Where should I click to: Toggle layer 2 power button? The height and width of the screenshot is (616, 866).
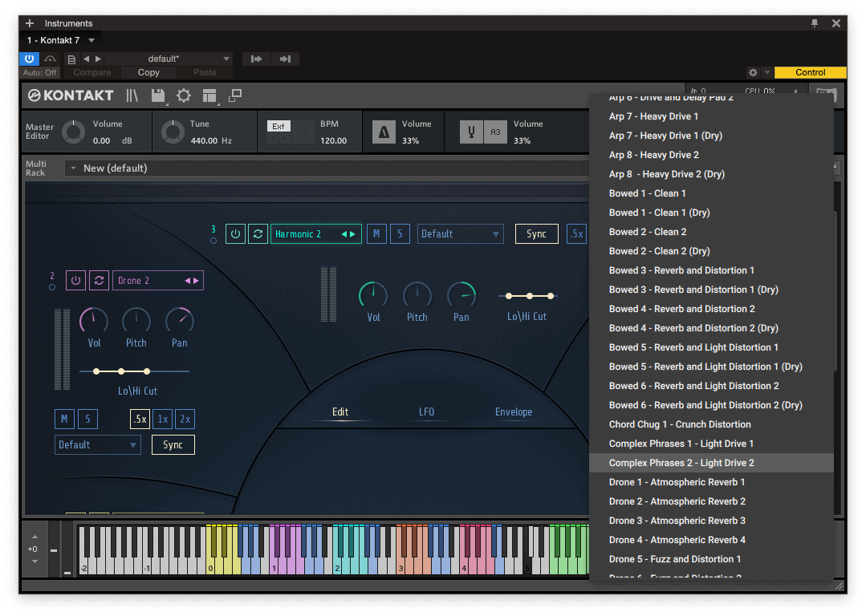[75, 281]
